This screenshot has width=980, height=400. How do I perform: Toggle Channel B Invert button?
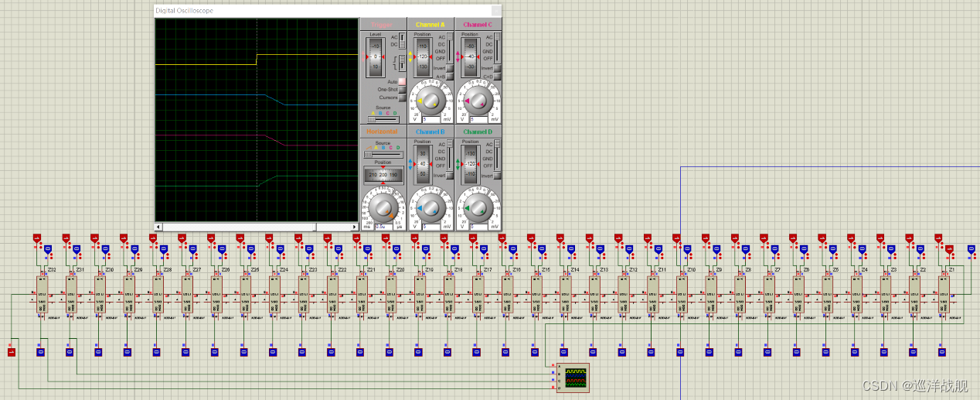pyautogui.click(x=450, y=176)
